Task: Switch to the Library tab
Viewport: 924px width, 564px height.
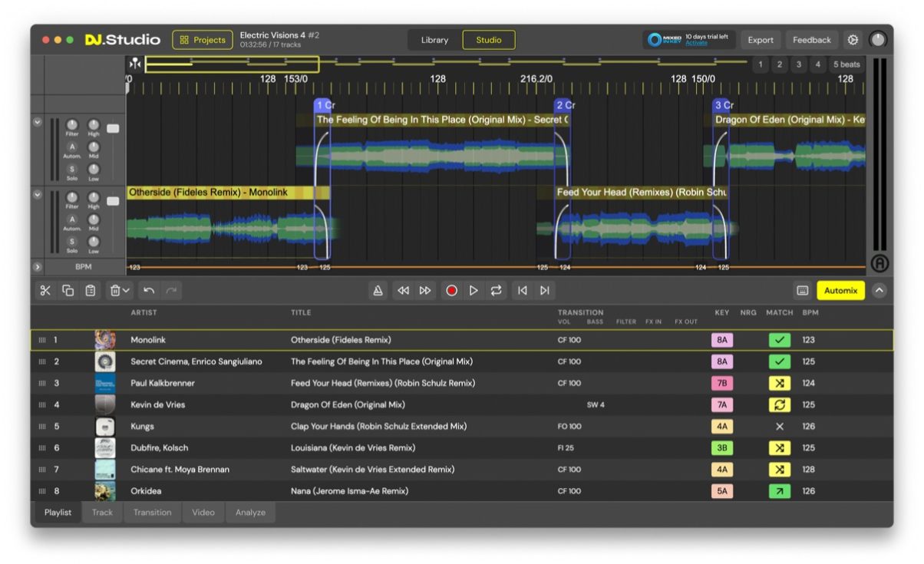Action: tap(434, 40)
